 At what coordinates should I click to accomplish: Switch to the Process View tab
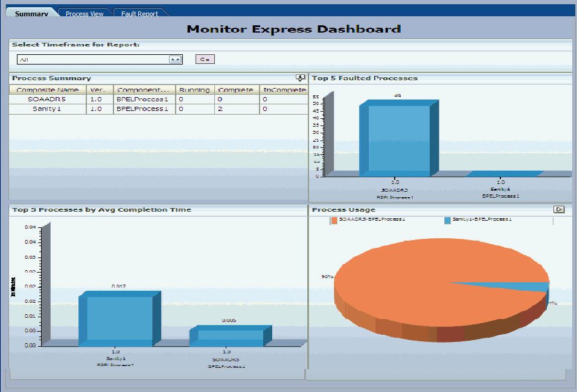85,12
